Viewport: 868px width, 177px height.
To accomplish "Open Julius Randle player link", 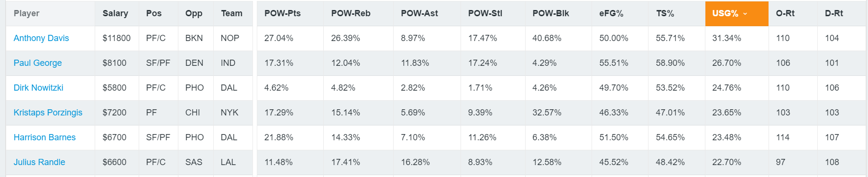I will (39, 162).
